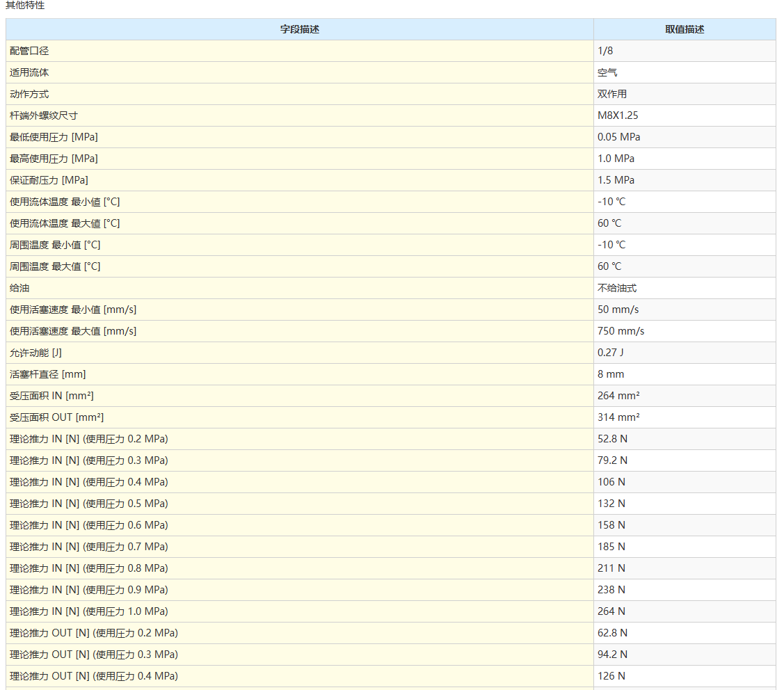The height and width of the screenshot is (690, 784).
Task: Click the 字段描述 column header
Action: pyautogui.click(x=300, y=29)
